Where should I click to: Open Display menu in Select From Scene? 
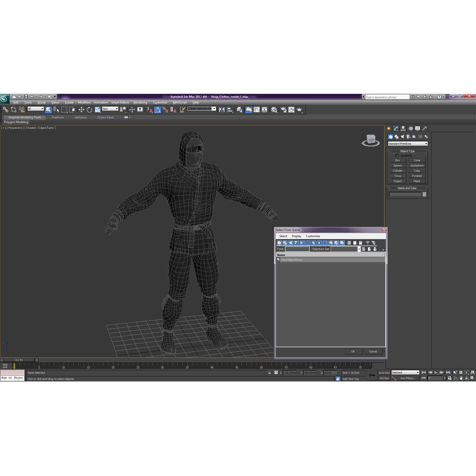[x=296, y=236]
